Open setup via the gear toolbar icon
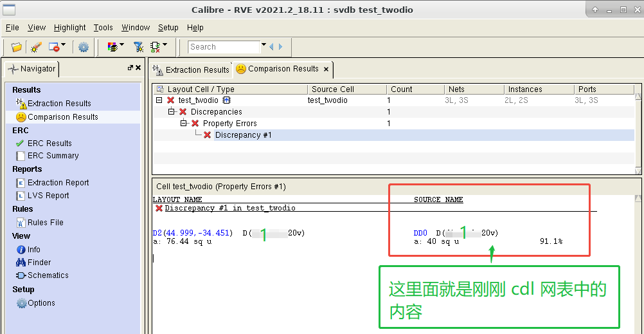Screen dimensions: 644x334 (84, 47)
